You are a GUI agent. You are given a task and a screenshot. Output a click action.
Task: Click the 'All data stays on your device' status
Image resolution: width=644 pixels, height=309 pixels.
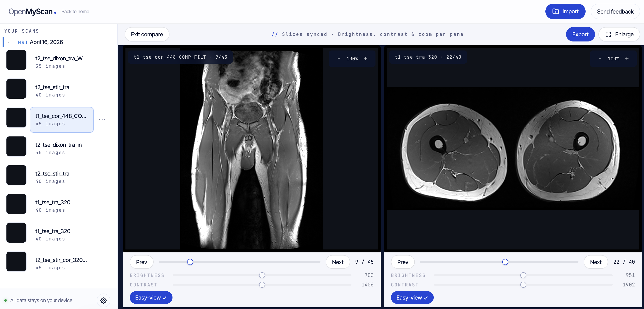41,300
